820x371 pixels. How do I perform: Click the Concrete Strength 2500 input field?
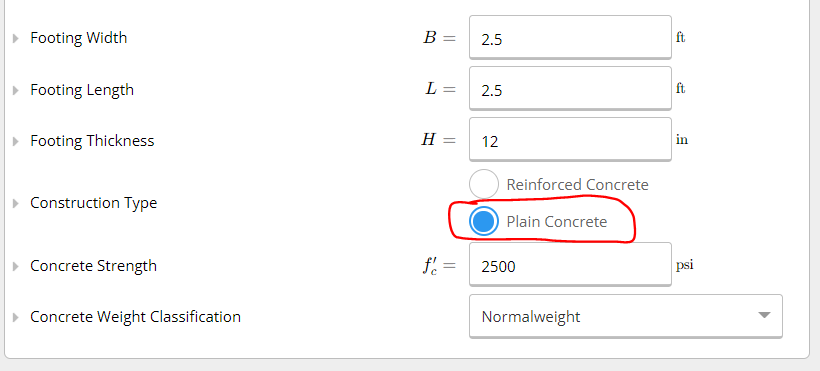coord(570,265)
